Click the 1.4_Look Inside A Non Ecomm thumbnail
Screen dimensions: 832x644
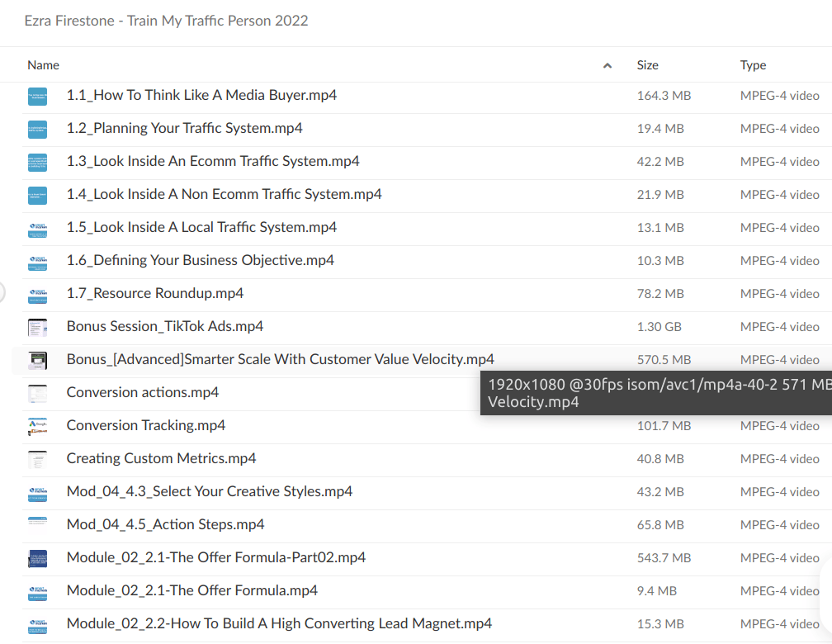(x=37, y=194)
